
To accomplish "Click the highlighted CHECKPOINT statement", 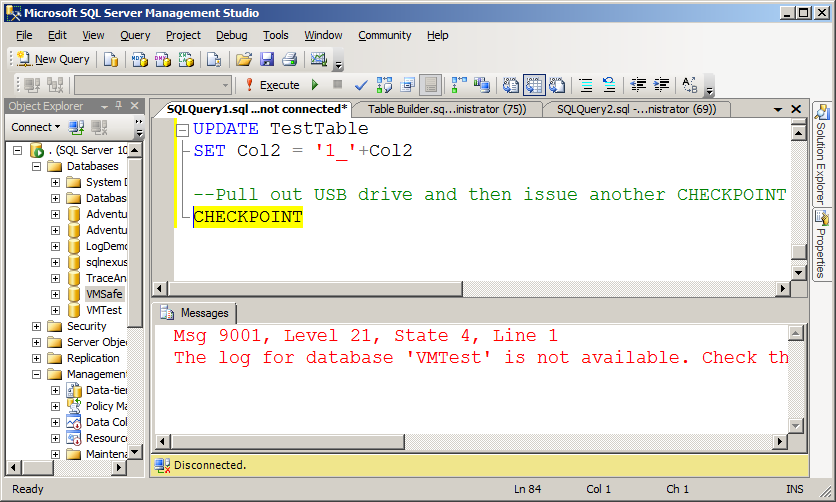I will coord(248,217).
